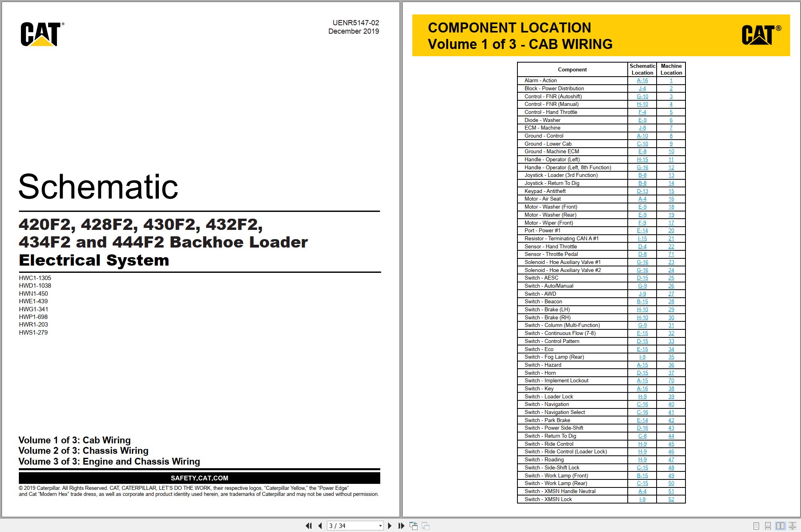Select continuous facing page view

(793, 526)
